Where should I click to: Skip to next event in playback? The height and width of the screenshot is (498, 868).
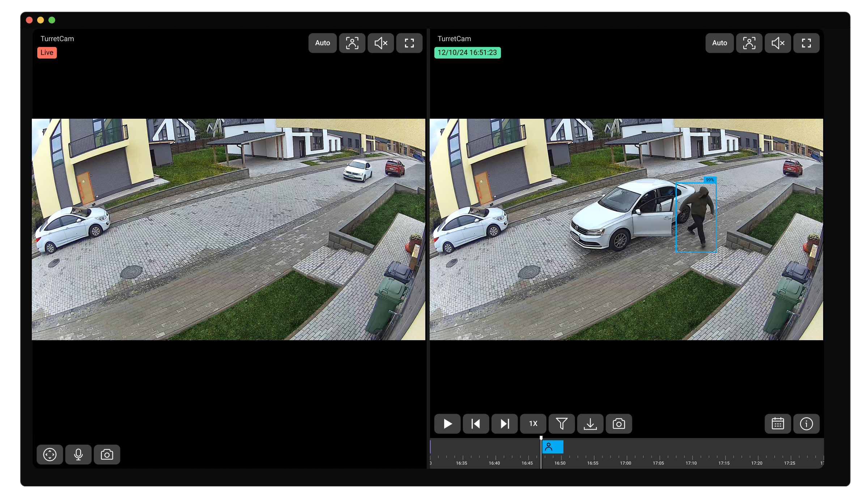tap(505, 423)
